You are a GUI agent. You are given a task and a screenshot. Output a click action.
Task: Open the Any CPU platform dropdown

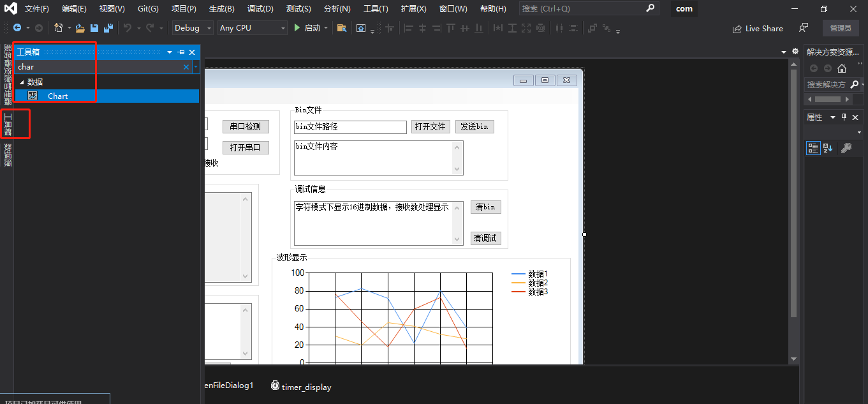click(252, 28)
